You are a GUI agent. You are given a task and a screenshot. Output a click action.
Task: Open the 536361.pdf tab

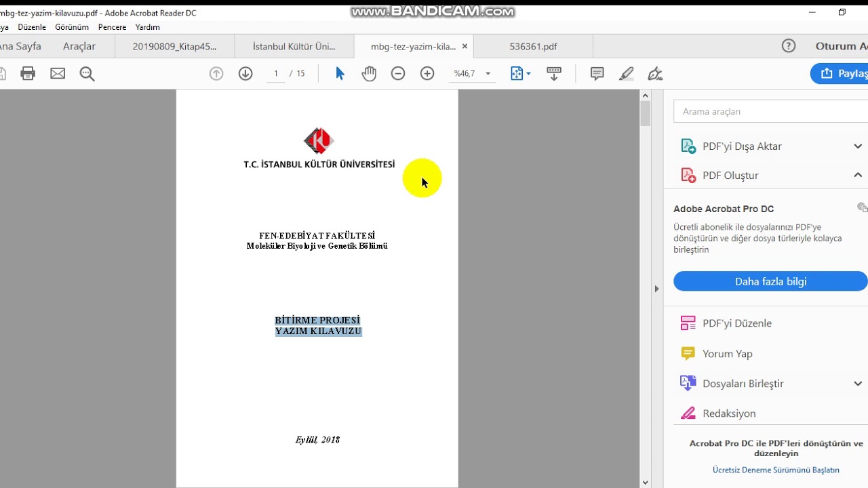[534, 46]
